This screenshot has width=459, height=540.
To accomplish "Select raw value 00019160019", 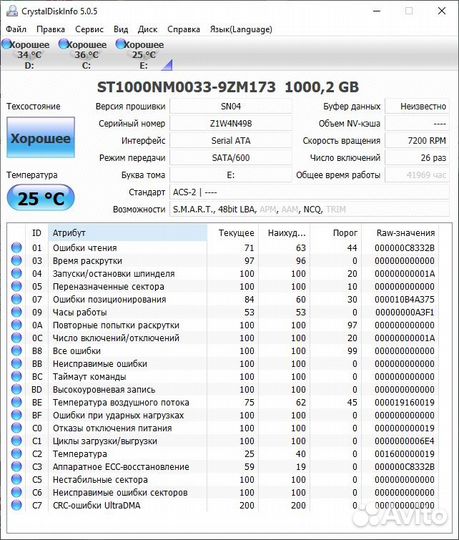I will (x=405, y=403).
